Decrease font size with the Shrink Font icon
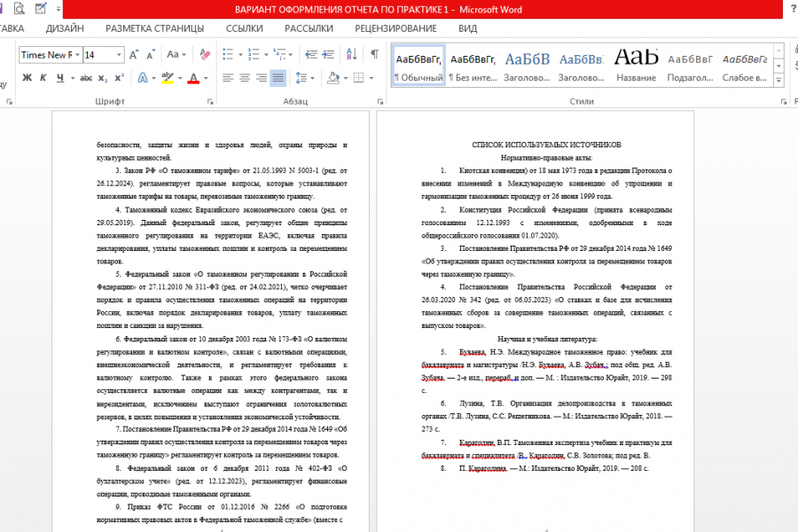The image size is (798, 532). [151, 54]
